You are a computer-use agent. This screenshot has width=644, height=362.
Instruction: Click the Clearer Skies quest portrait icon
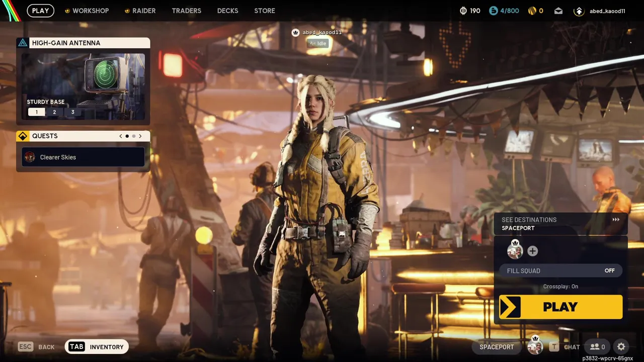(x=30, y=157)
